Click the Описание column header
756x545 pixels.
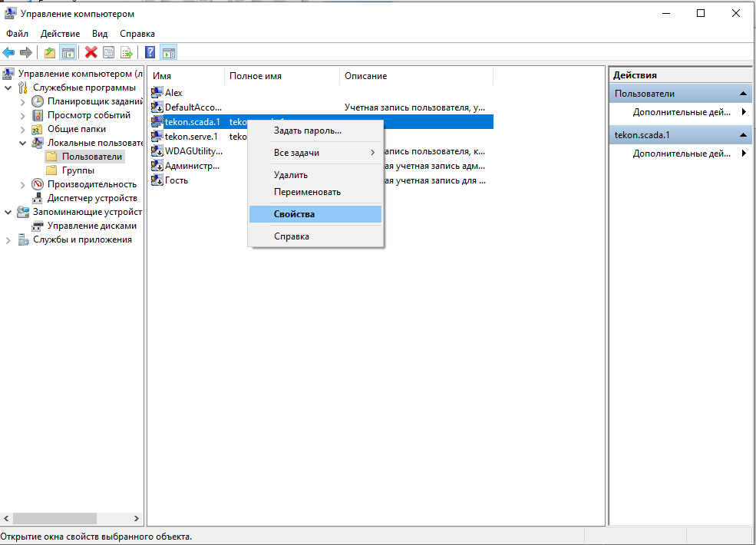(366, 76)
